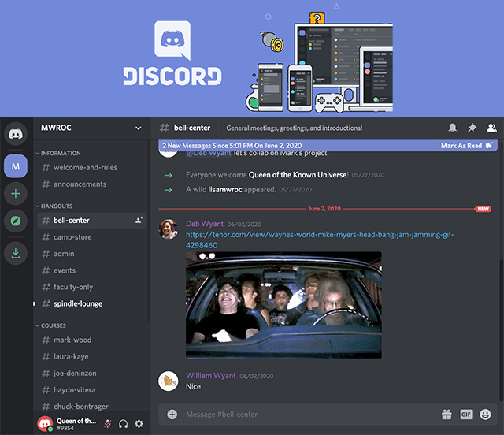Click Queen of th... user avatar
Screen dimensions: 504x435
point(45,424)
